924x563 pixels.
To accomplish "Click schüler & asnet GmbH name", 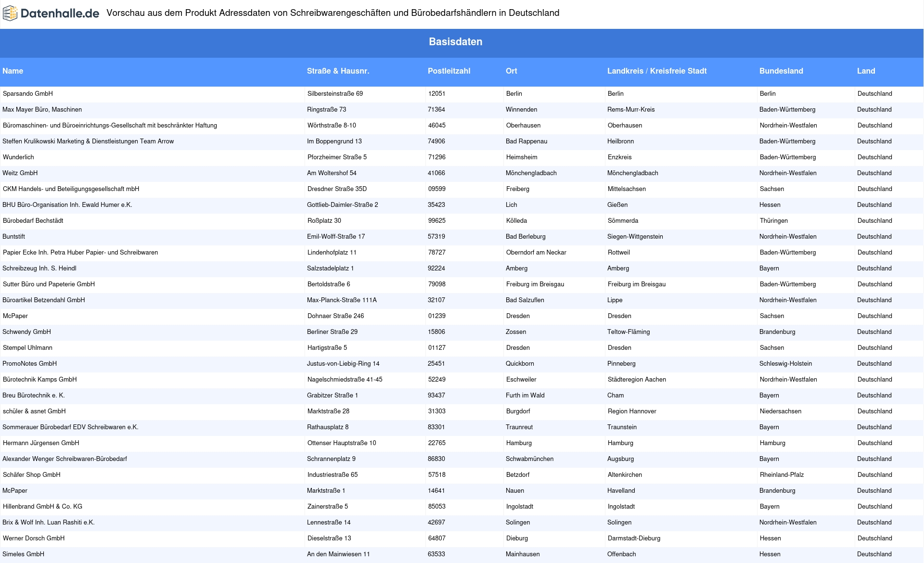I will (x=34, y=411).
